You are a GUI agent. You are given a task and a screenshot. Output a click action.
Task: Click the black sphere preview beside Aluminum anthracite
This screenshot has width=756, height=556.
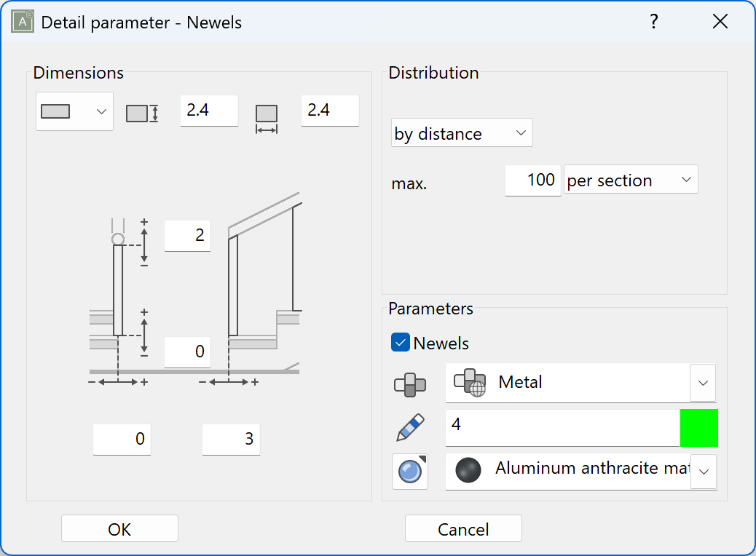[467, 469]
